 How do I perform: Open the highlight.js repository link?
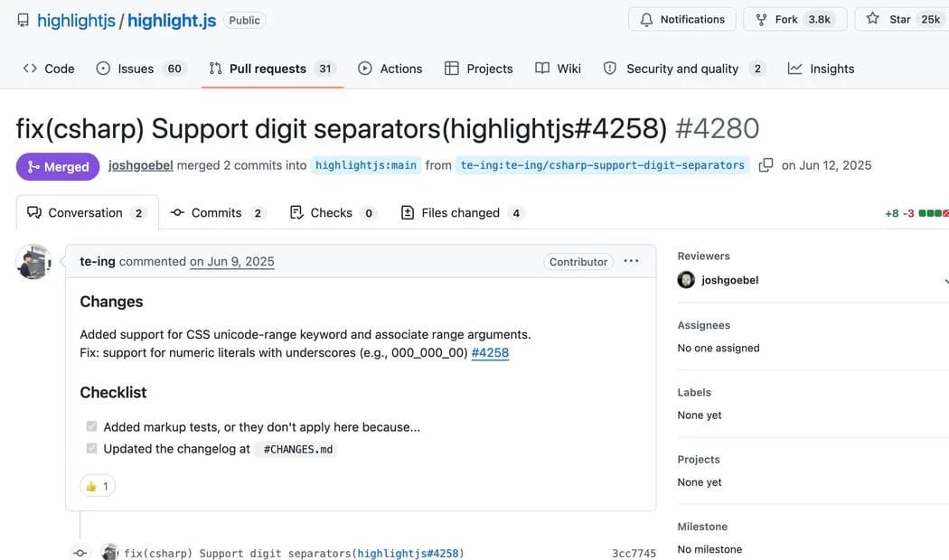(x=172, y=21)
